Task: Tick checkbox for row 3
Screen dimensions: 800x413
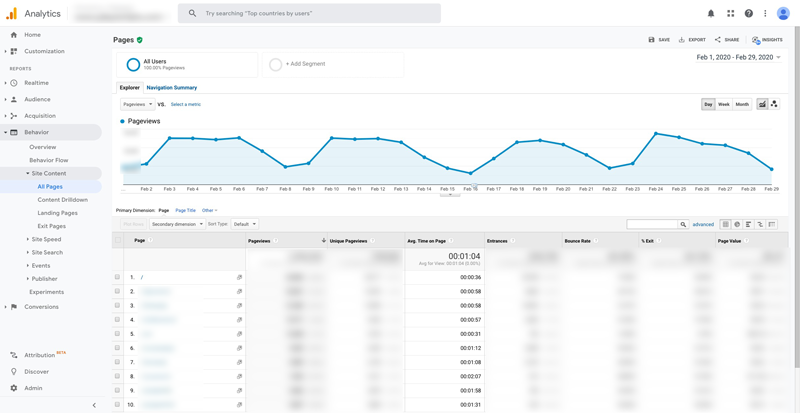Action: pos(117,305)
